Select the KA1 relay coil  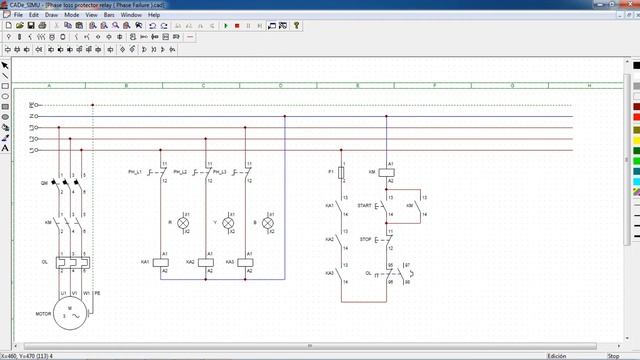[x=161, y=262]
